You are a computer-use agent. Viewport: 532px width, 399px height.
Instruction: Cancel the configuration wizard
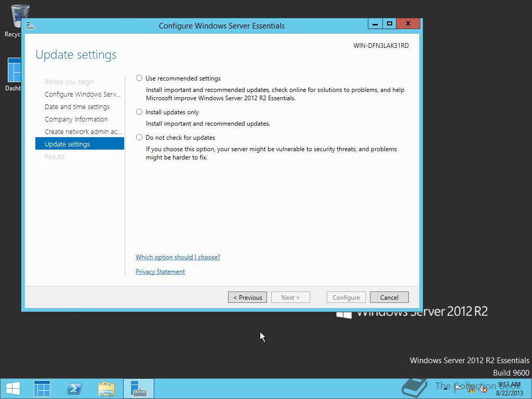click(389, 297)
